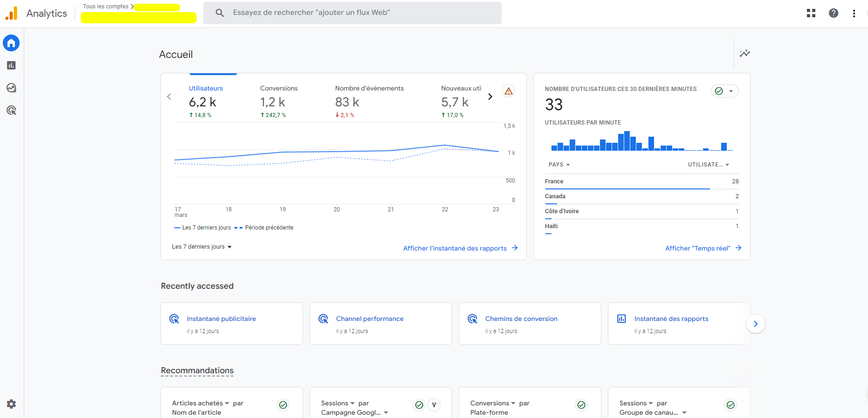Open the Instantané des rapports recent card
868x418 pixels.
(x=679, y=324)
